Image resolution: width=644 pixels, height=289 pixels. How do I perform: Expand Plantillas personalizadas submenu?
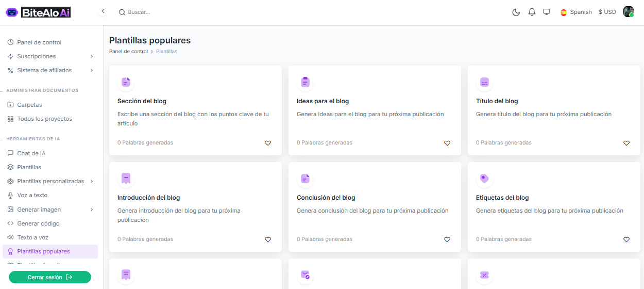91,181
